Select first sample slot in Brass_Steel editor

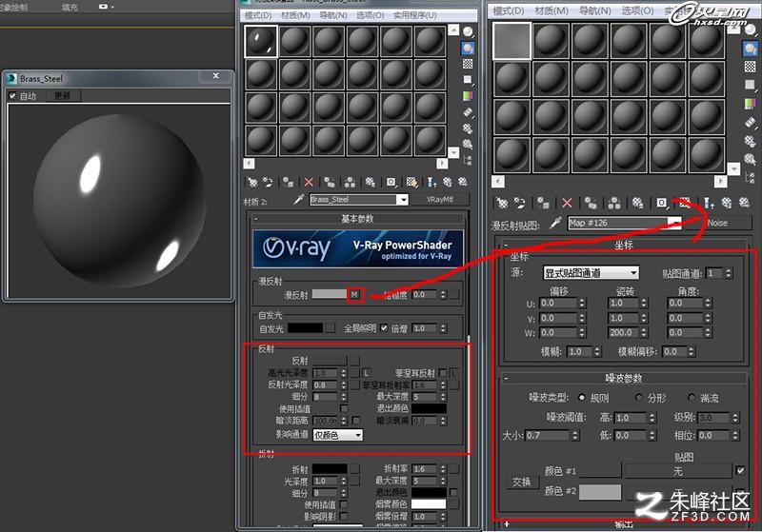[x=261, y=41]
